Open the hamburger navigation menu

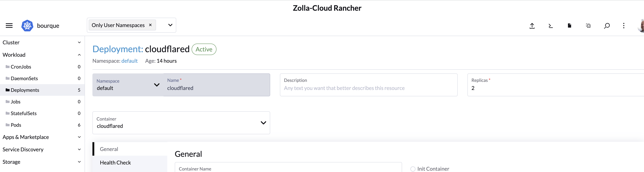pyautogui.click(x=9, y=25)
